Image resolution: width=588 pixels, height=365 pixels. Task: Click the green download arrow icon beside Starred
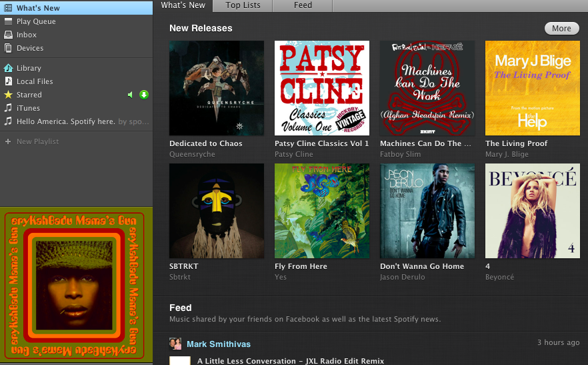click(144, 95)
